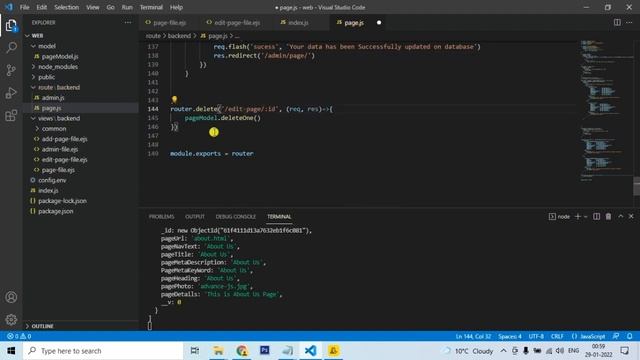Open the Accounts icon in activity bar

11,297
